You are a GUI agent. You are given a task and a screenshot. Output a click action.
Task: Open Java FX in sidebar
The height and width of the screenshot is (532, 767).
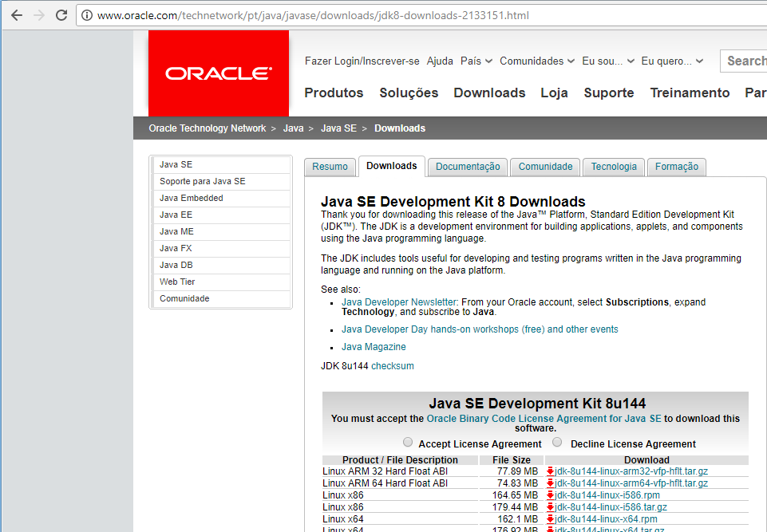pos(221,248)
